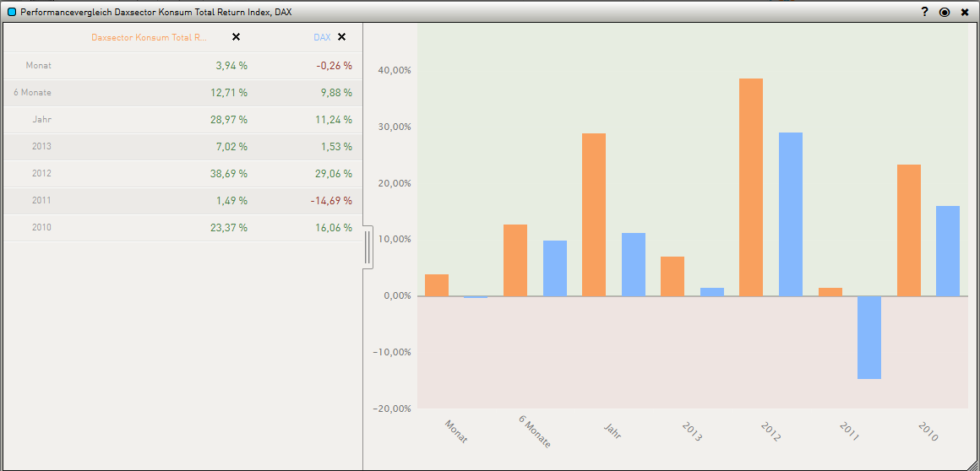Click the 11,24 % value
The width and height of the screenshot is (980, 471).
(x=335, y=119)
